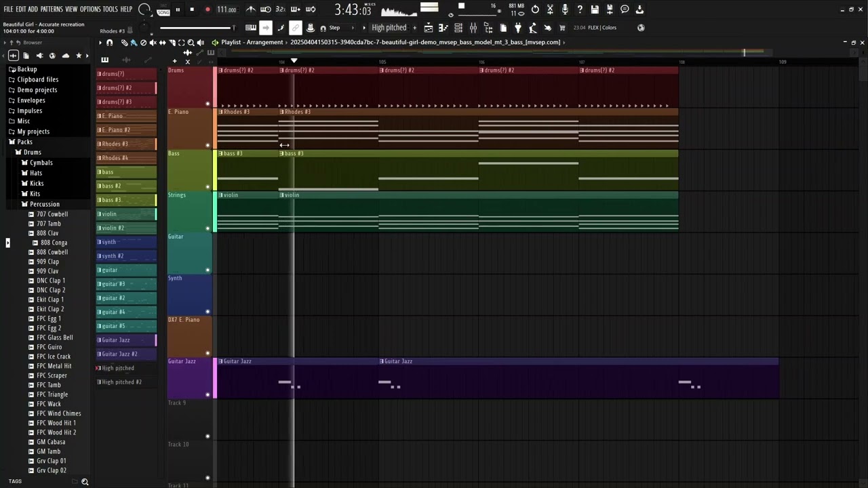Image resolution: width=868 pixels, height=488 pixels.
Task: Select the synth #2 pattern in picker
Action: tap(126, 256)
